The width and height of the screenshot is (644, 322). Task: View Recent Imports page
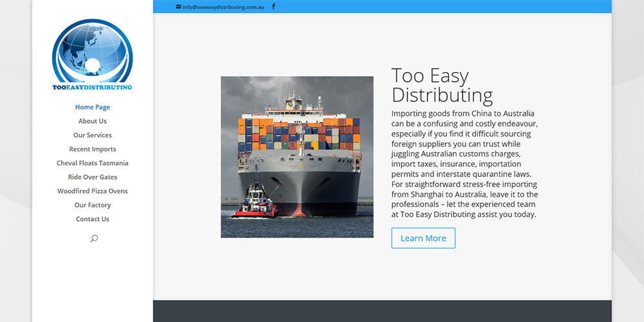[92, 149]
